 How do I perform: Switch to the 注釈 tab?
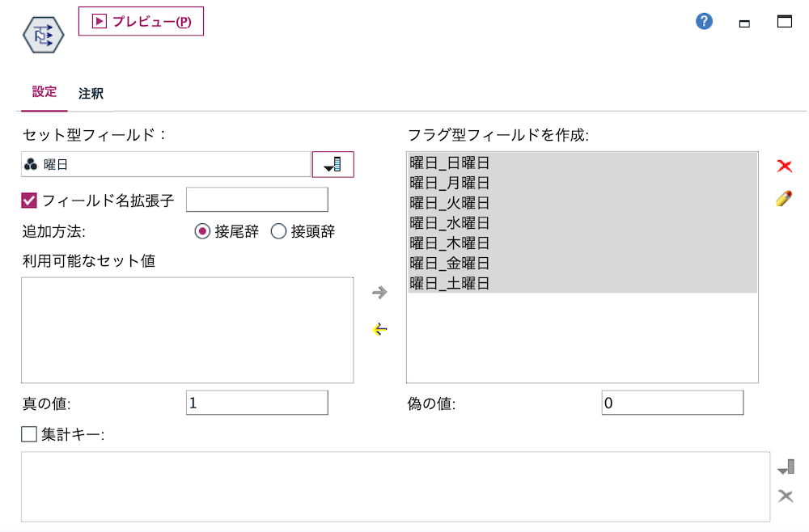tap(89, 93)
